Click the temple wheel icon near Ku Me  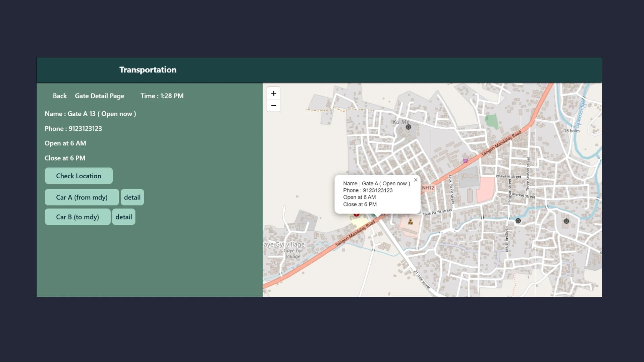tap(408, 127)
